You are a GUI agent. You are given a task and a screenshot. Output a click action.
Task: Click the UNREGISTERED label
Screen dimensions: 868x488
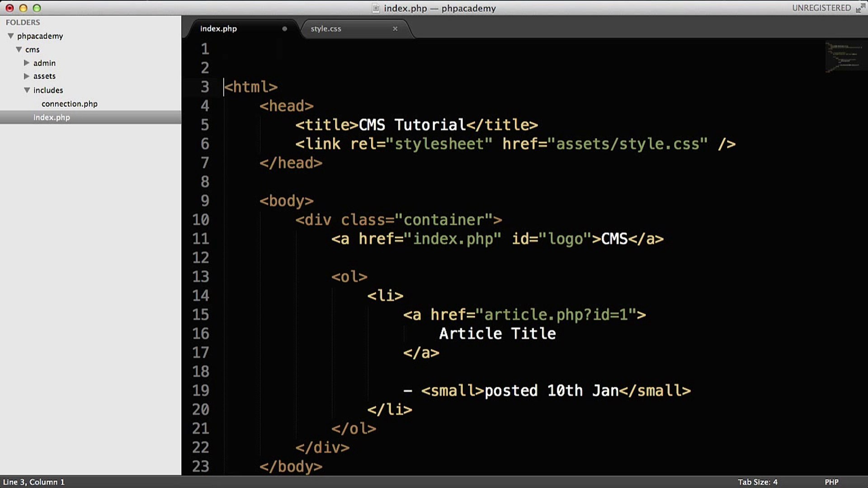tap(821, 8)
